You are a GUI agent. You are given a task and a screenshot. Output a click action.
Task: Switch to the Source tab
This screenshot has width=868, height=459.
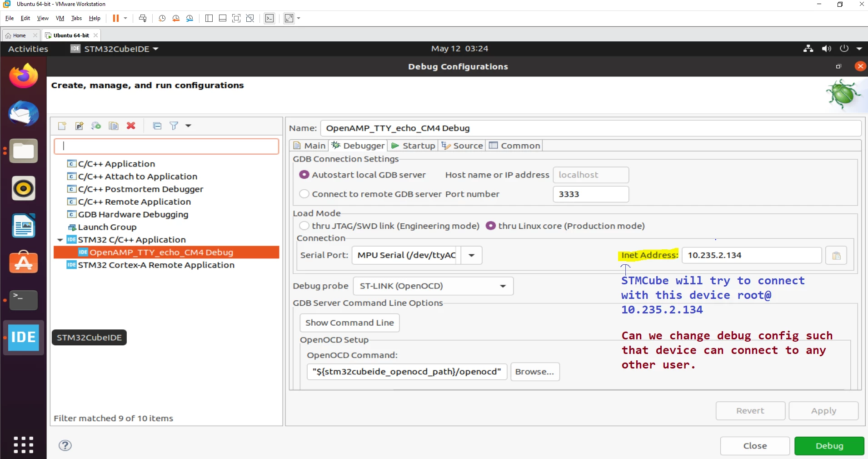click(462, 146)
